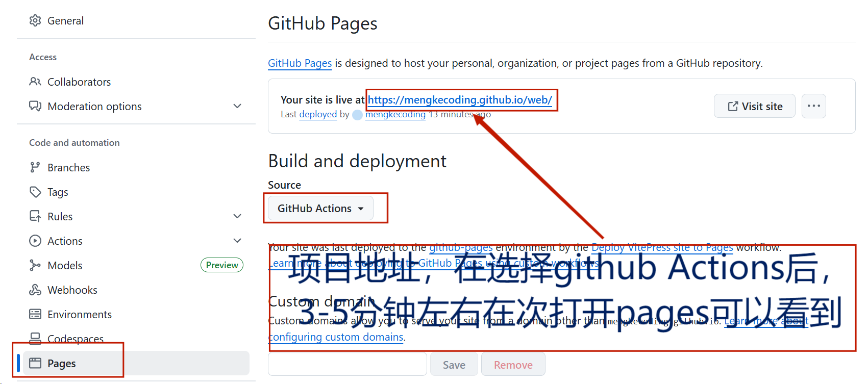This screenshot has width=868, height=384.
Task: Click the Models icon in sidebar
Action: [35, 265]
